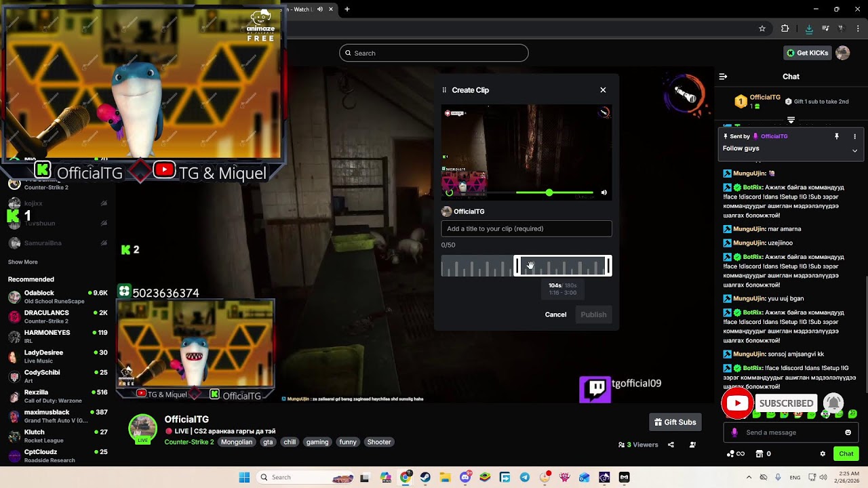Open CodySchibli recommended channel

(x=58, y=376)
